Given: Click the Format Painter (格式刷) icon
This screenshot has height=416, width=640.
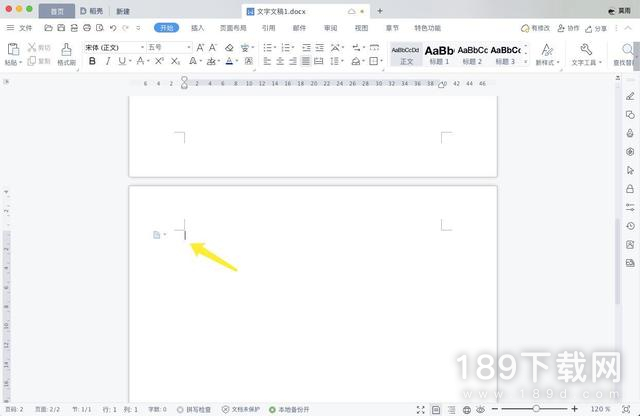Looking at the screenshot, I should (x=66, y=50).
